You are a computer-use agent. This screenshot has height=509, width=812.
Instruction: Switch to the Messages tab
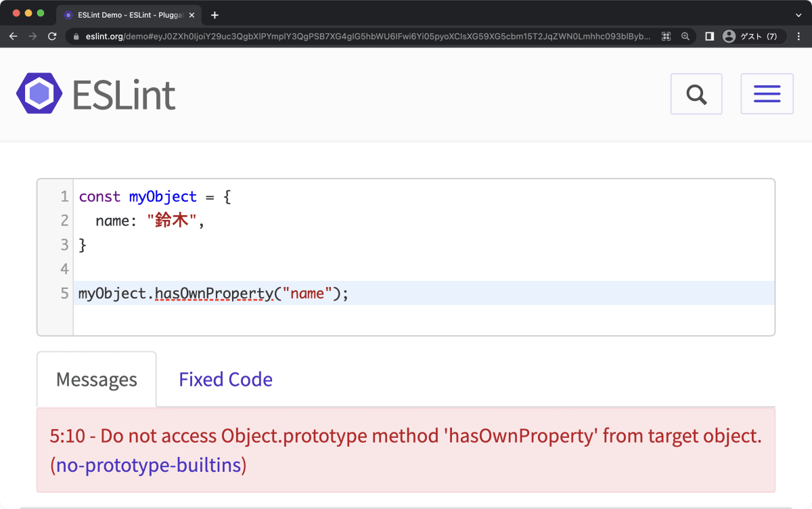(97, 380)
